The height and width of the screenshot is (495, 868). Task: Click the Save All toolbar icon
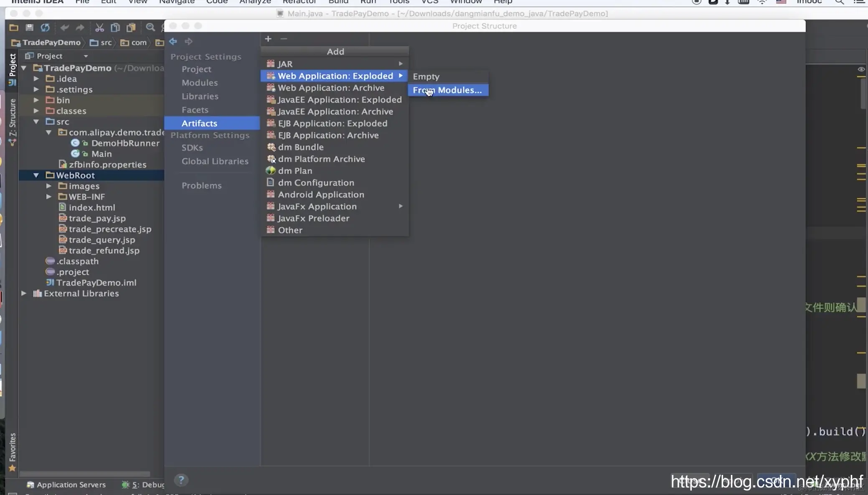tap(29, 28)
